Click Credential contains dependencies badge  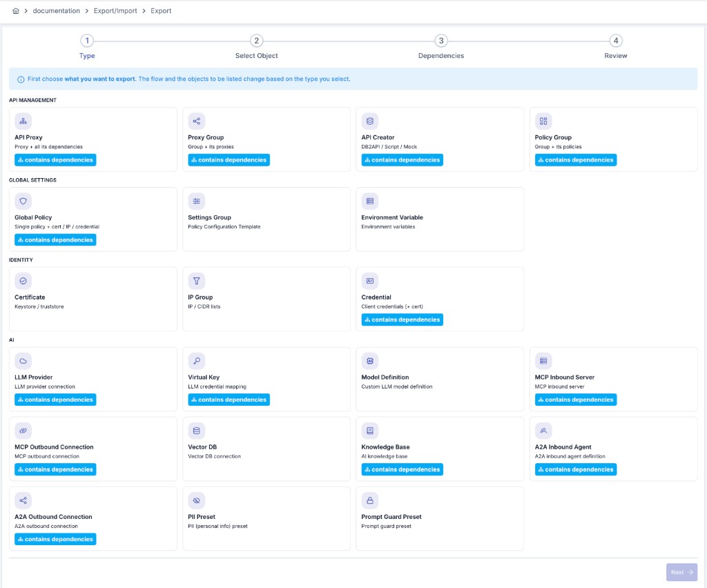click(x=403, y=320)
